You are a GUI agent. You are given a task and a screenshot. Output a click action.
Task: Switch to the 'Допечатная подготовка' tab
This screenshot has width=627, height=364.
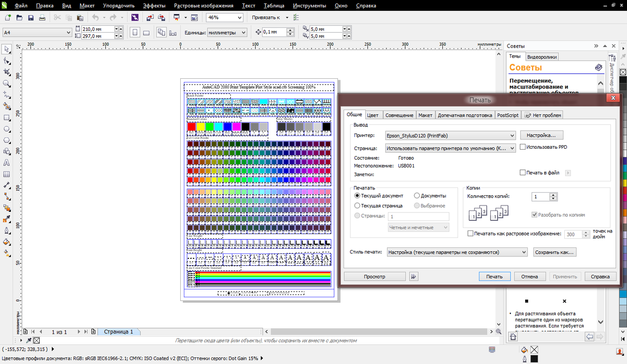pyautogui.click(x=464, y=115)
